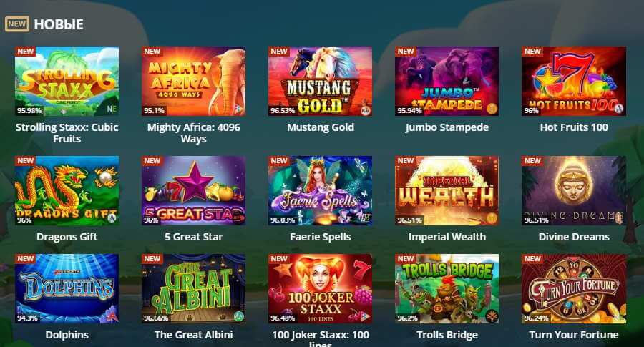644x347 pixels.
Task: Open the Dolphins game thumbnail
Action: click(67, 288)
